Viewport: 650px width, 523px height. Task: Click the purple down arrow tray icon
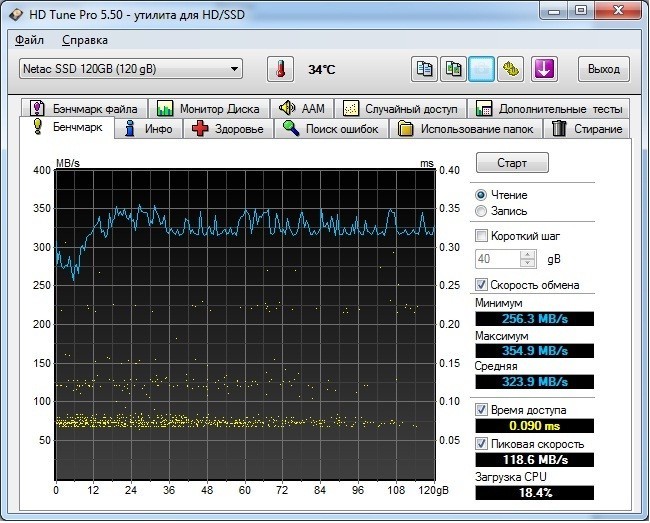(544, 69)
